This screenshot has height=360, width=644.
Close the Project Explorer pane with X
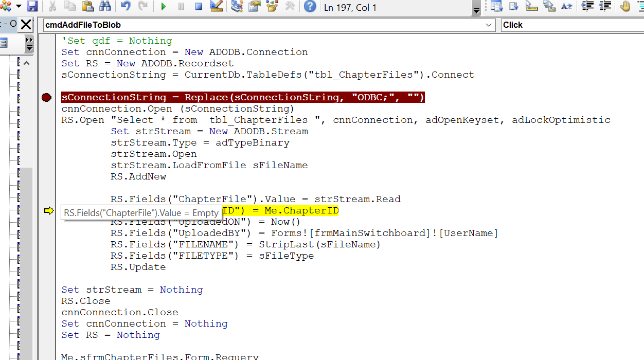[x=26, y=24]
